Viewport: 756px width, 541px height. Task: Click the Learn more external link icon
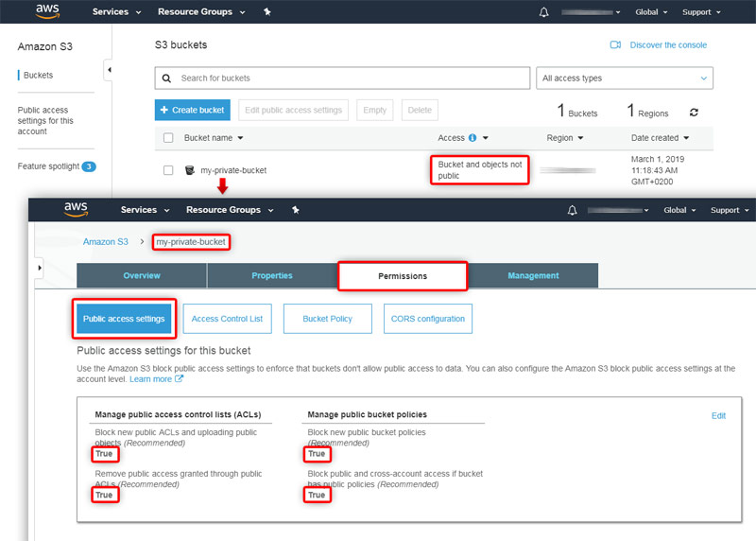(179, 379)
